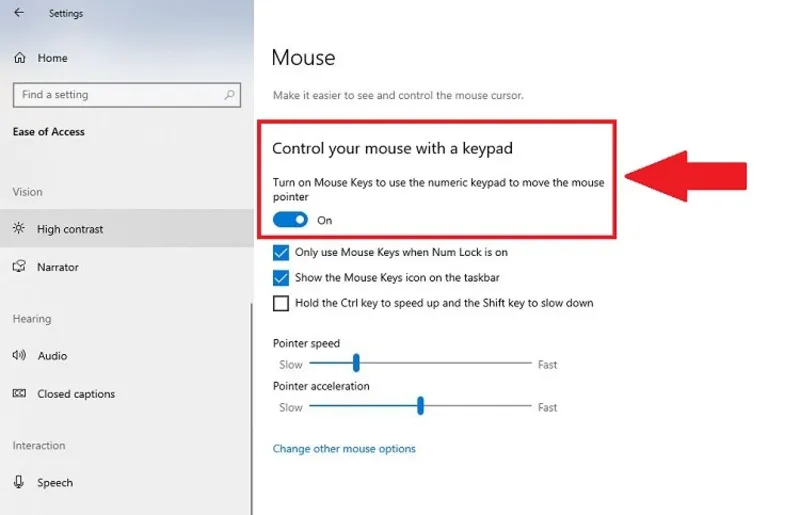This screenshot has height=515, width=800.
Task: Click the Closed captions icon
Action: [x=19, y=394]
